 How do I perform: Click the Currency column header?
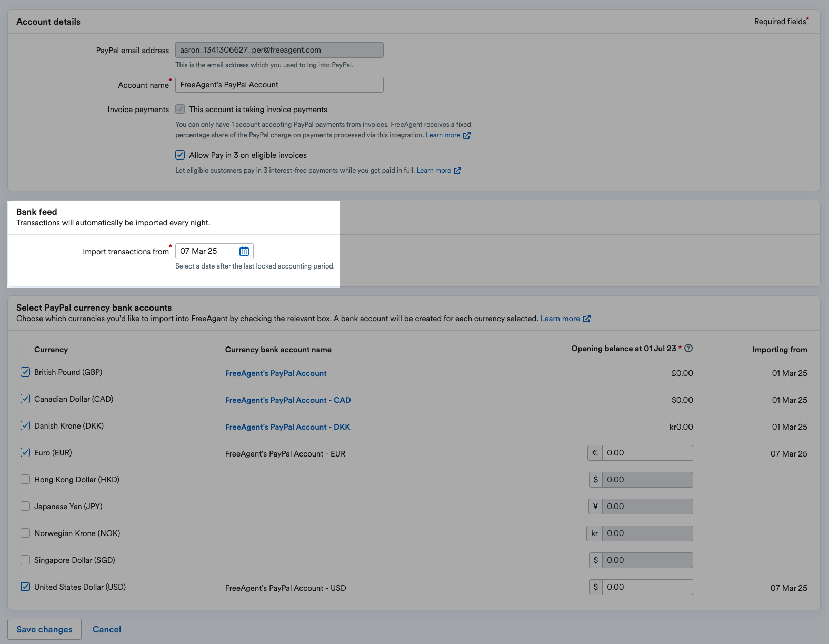pos(51,350)
